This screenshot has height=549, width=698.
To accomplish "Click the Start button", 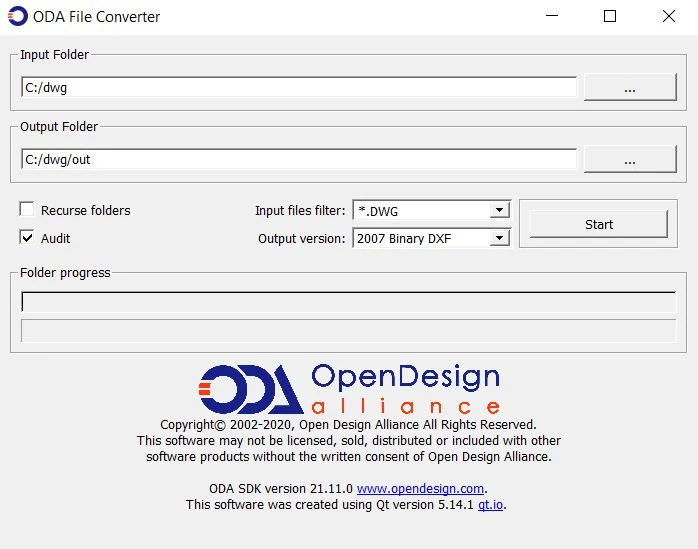I will pyautogui.click(x=599, y=224).
